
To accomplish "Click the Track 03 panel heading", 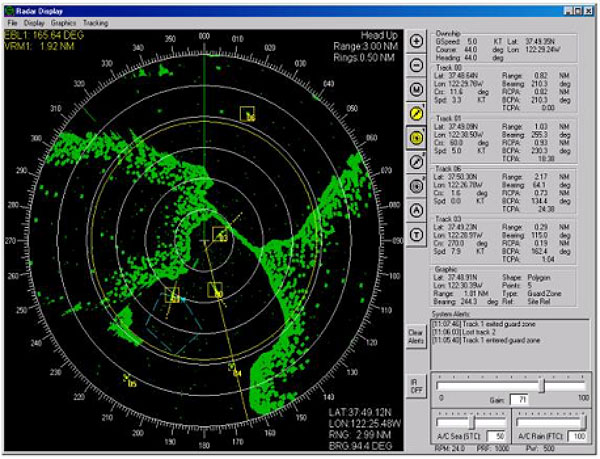I will 448,219.
